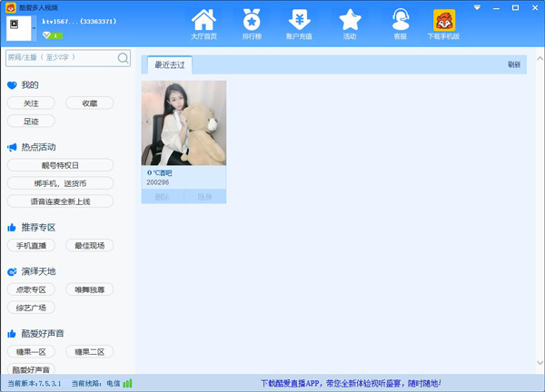Click 删除 under the room card

point(163,197)
